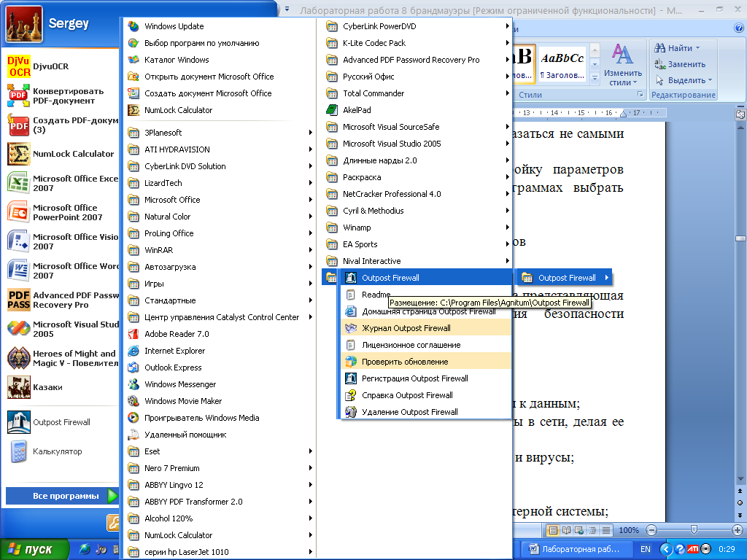Click NumLock Calculator in pinned list
The width and height of the screenshot is (747, 560).
pyautogui.click(x=62, y=154)
